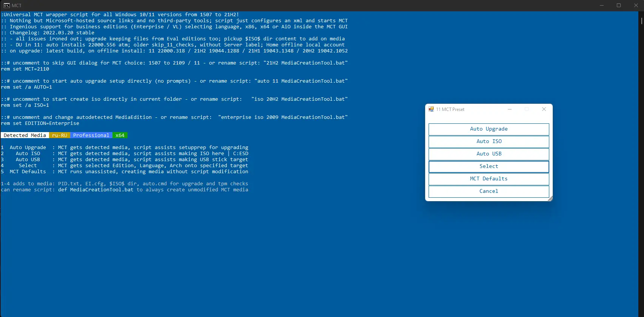Minimize the 11 MCT Preset dialog
The height and width of the screenshot is (317, 644).
[510, 109]
